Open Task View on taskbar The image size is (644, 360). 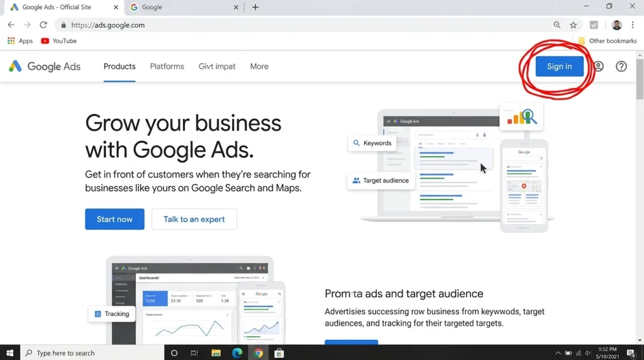(x=194, y=352)
